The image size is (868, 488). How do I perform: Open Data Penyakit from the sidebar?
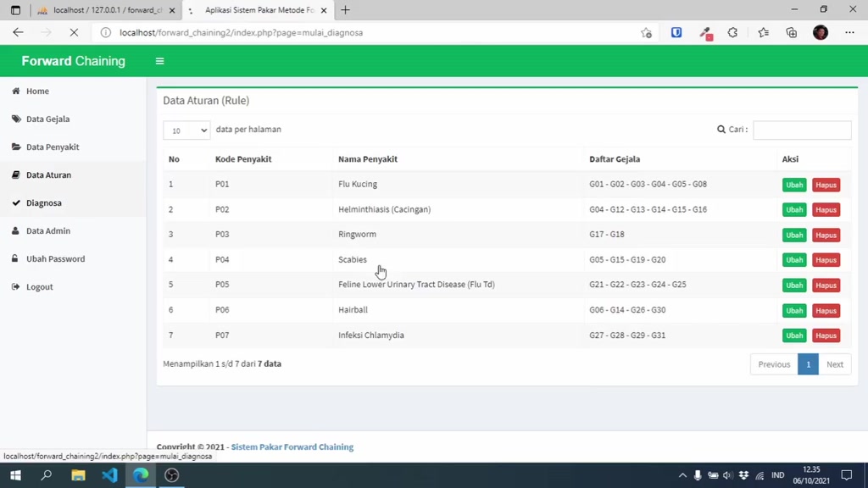15,147
